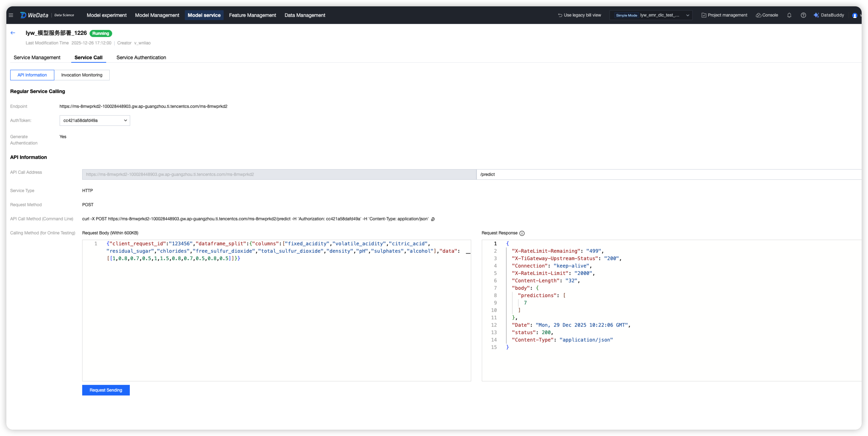Viewport: 868px width, 436px height.
Task: Expand the AuthToken dropdown
Action: (x=95, y=121)
